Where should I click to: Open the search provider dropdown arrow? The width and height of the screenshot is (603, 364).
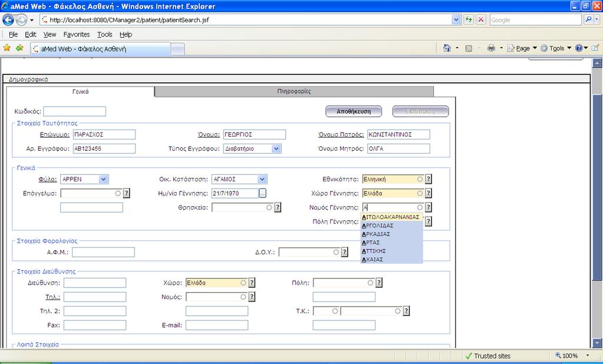pos(597,19)
